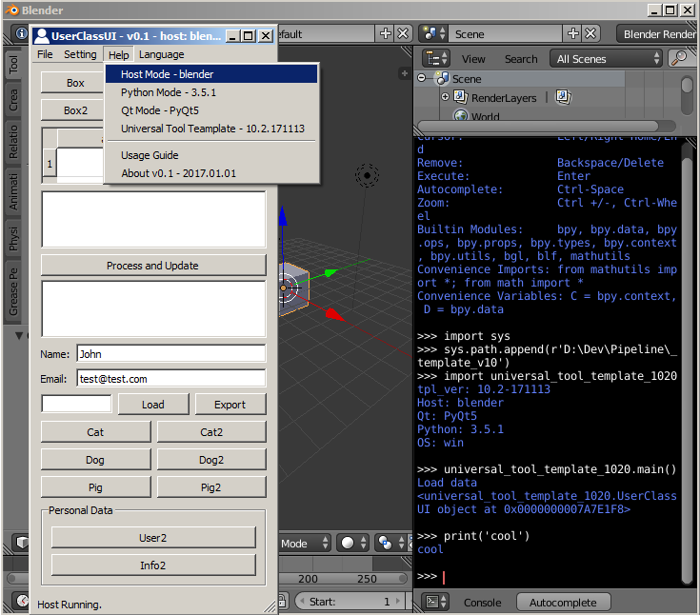This screenshot has height=615, width=700.
Task: Open the object Mode dropdown in the 3D view header
Action: pos(305,544)
